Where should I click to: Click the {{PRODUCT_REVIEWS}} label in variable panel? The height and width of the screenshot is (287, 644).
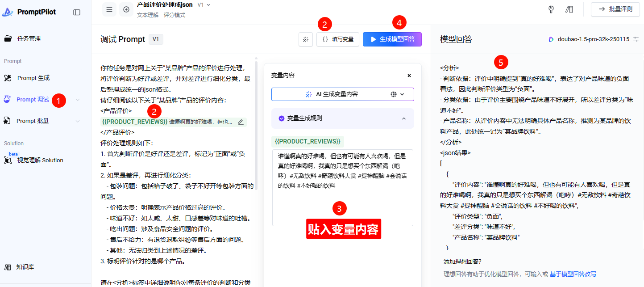click(308, 141)
